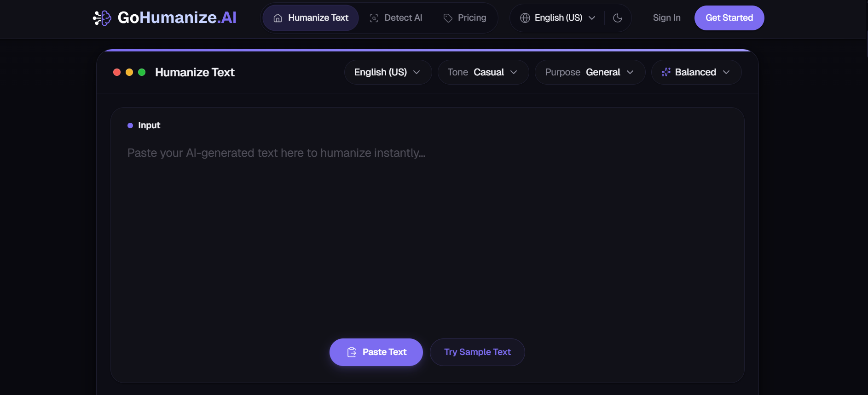Click the Paste Text button
The height and width of the screenshot is (395, 868).
click(376, 352)
